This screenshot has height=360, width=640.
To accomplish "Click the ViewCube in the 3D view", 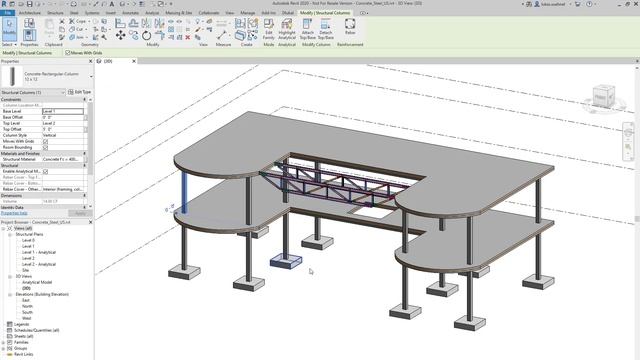I will [604, 97].
